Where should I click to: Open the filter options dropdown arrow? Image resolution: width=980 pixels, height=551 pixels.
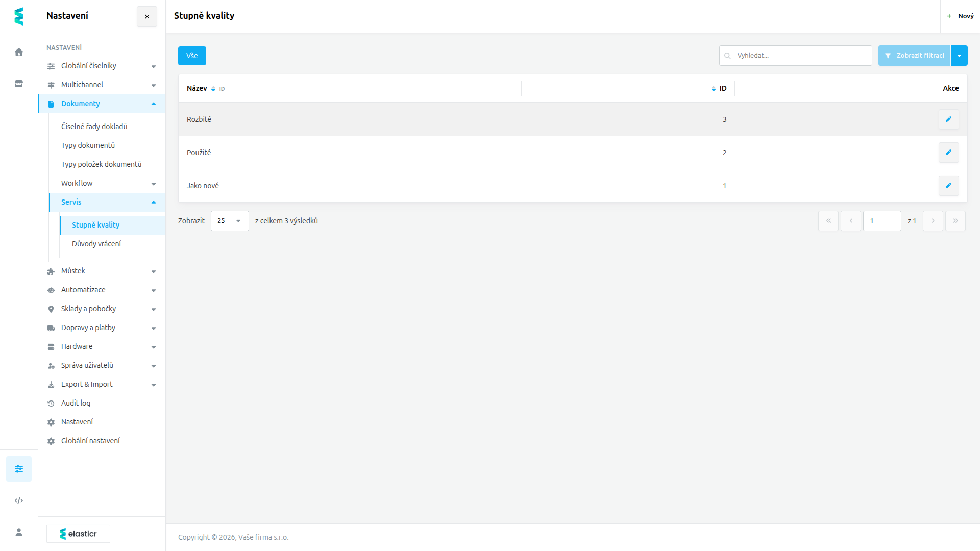[x=959, y=56]
